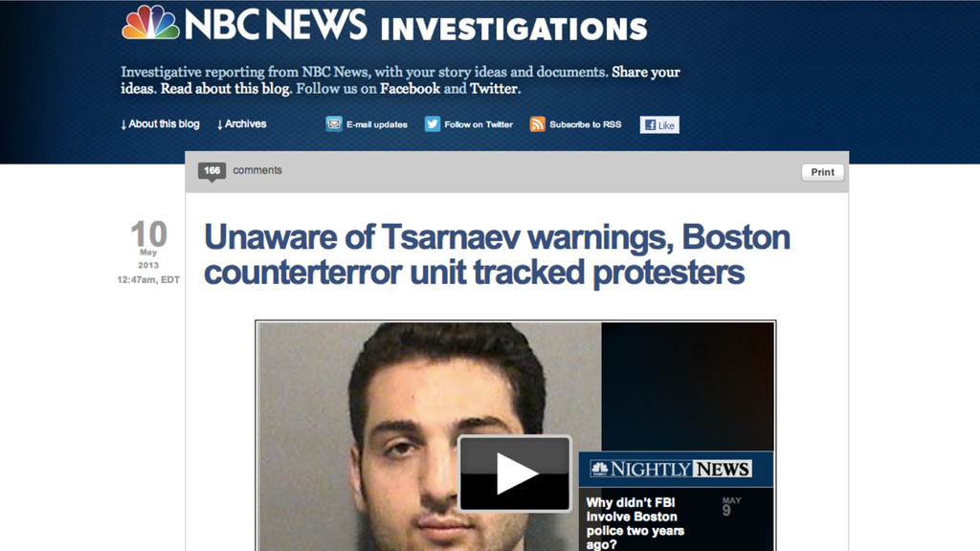Click the 166 comments bubble icon
The image size is (980, 551).
click(x=212, y=172)
